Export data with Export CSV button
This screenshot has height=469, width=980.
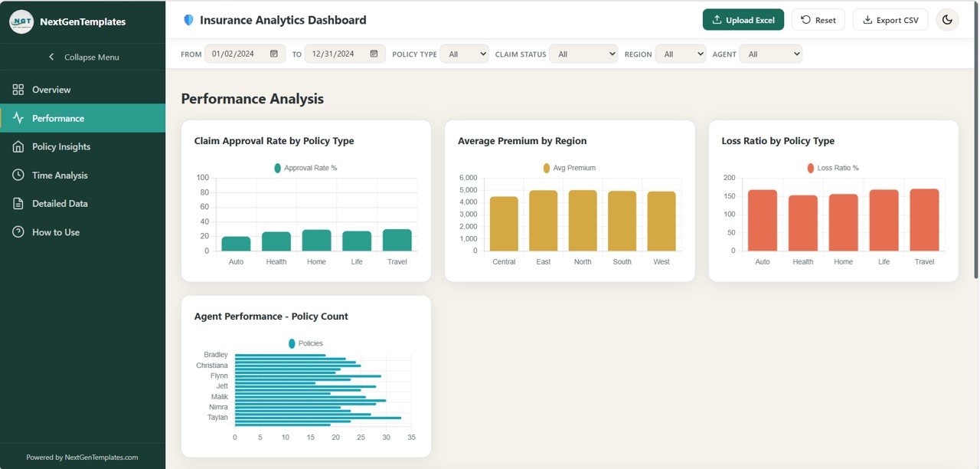click(x=890, y=19)
